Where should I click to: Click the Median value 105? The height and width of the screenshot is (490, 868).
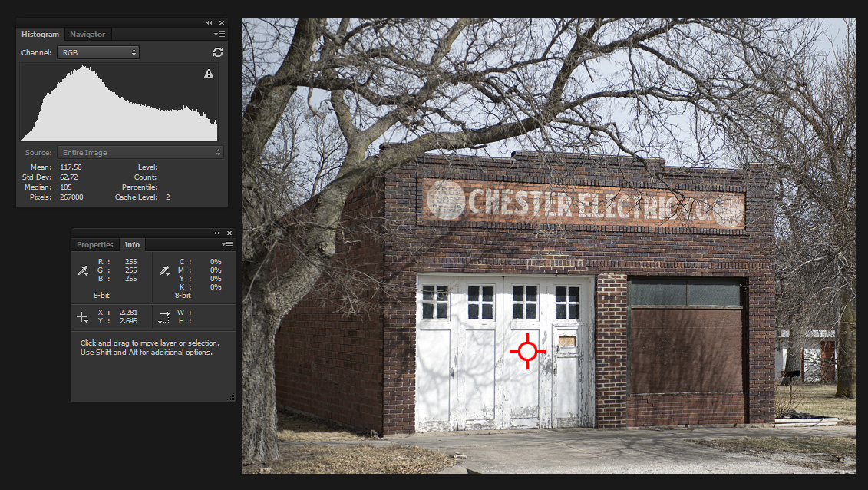[x=66, y=187]
